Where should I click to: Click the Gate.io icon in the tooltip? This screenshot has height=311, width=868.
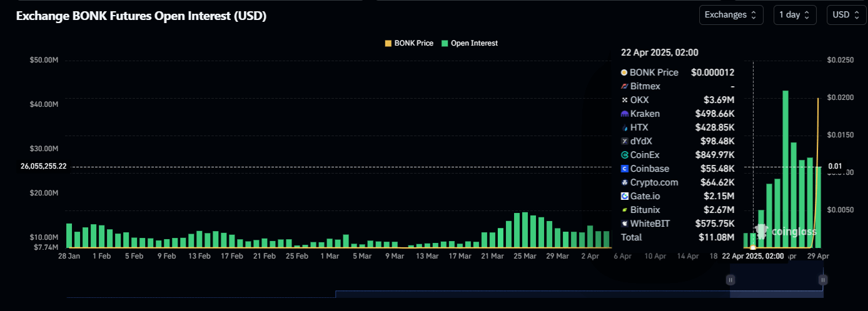pos(624,196)
